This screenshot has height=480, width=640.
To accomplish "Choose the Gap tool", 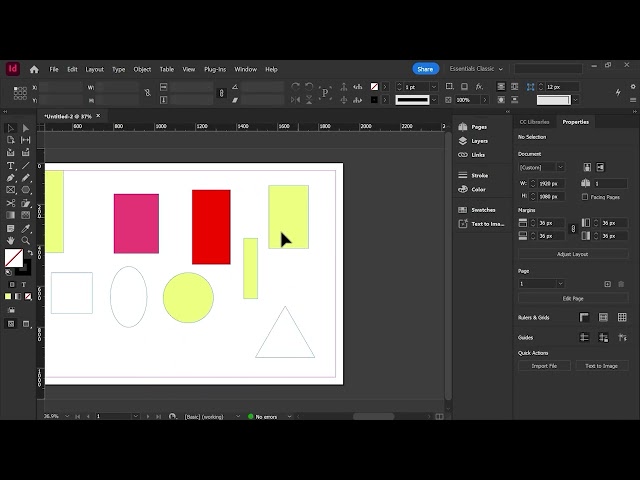I will 26,140.
